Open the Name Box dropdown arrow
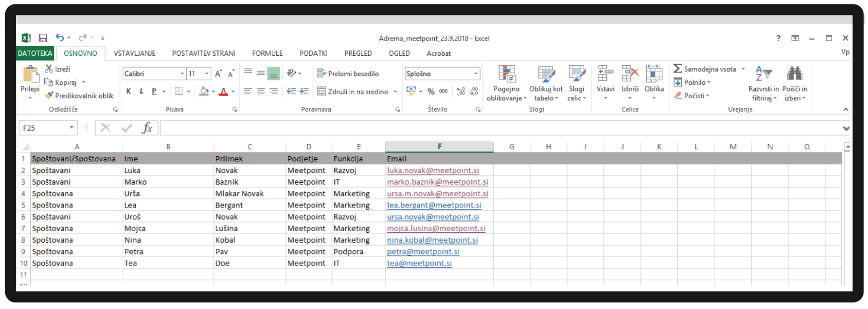Image resolution: width=868 pixels, height=309 pixels. [71, 128]
